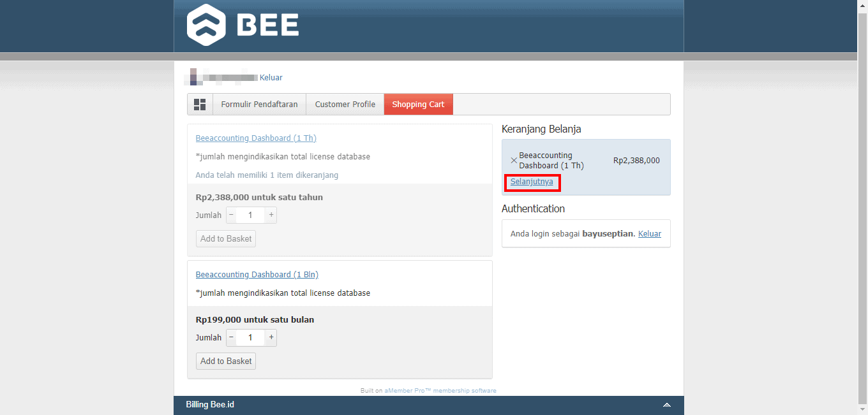The image size is (868, 415).
Task: Focus the yearly plan Jumlah quantity field
Action: coord(250,215)
